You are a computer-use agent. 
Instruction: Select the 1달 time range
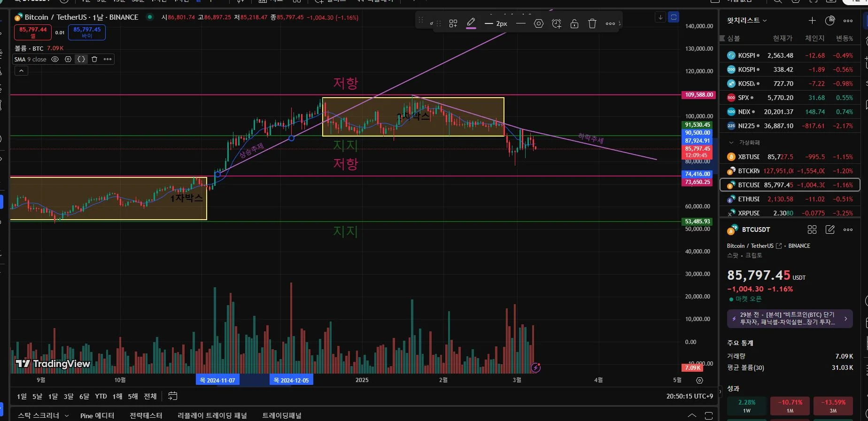click(x=53, y=397)
